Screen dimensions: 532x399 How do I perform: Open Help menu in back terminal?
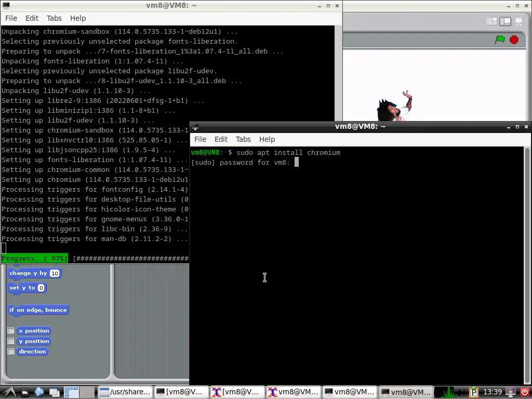[x=78, y=18]
